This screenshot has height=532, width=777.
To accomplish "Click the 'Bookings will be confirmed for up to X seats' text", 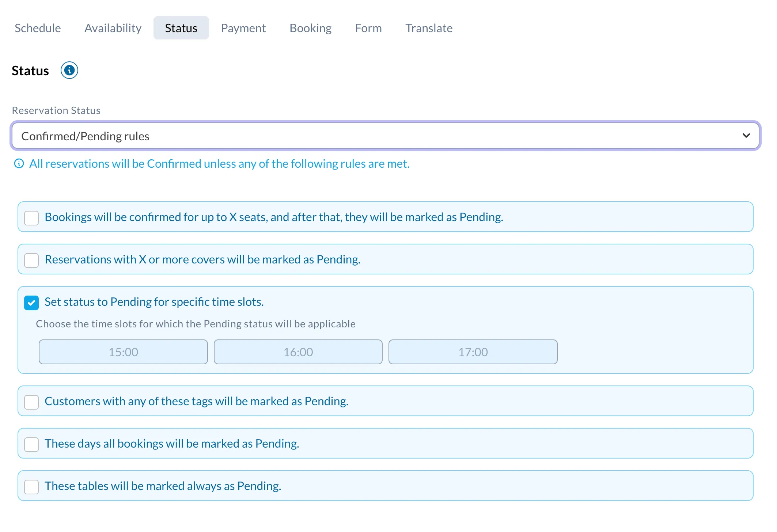I will [274, 217].
